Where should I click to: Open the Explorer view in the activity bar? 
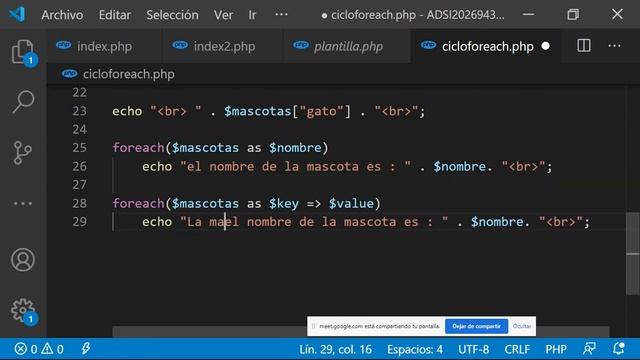pos(23,52)
